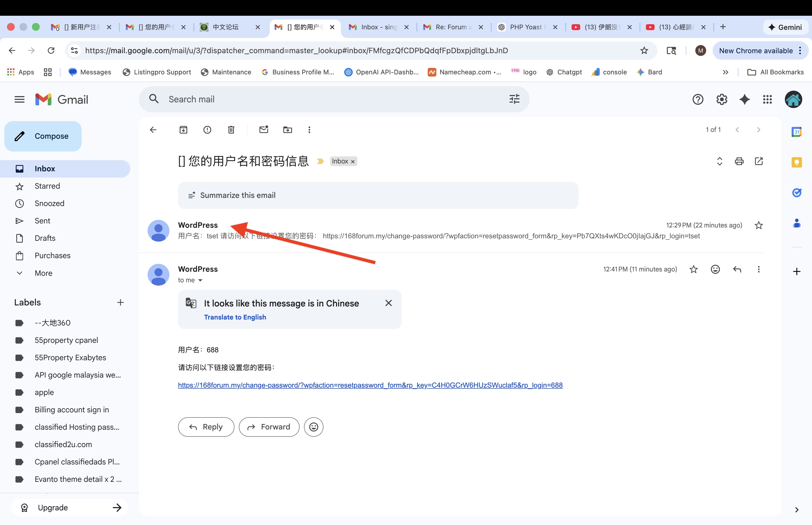Expand the More item in sidebar
This screenshot has width=812, height=525.
tap(43, 273)
